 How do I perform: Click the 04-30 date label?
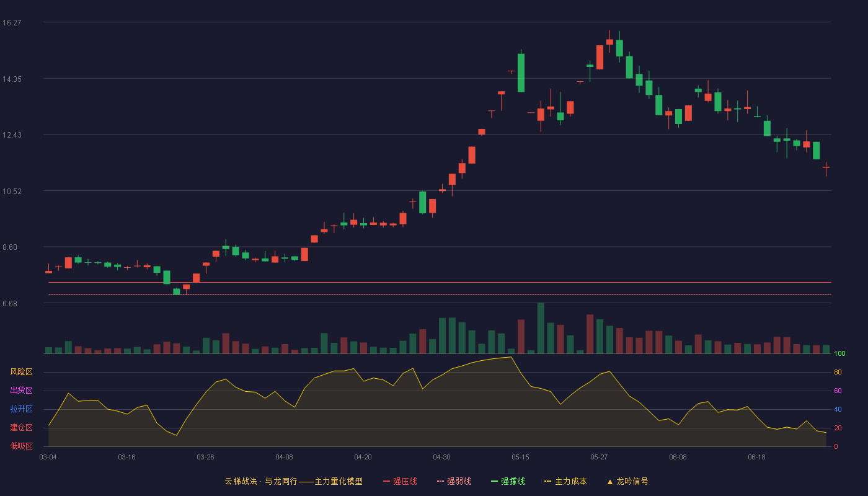click(x=441, y=457)
